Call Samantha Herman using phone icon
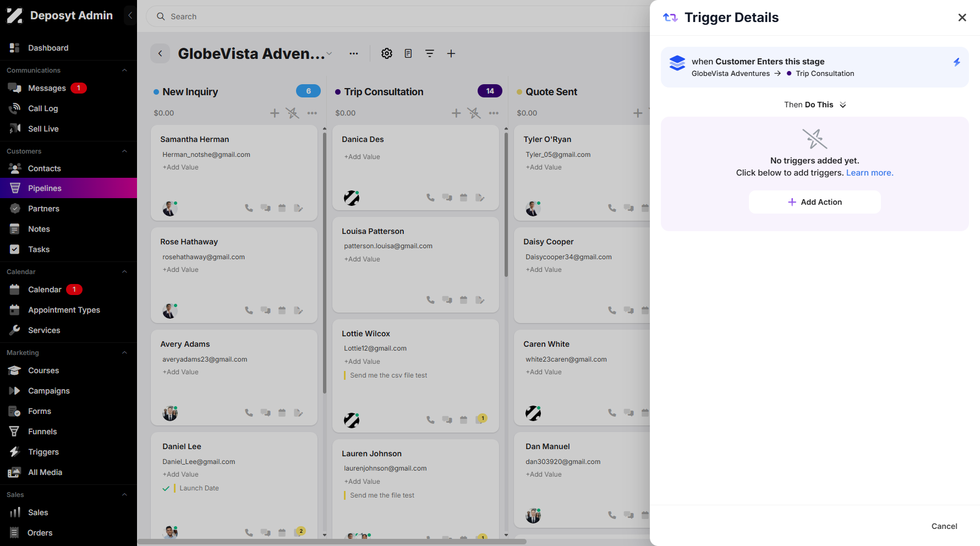The width and height of the screenshot is (980, 546). point(249,208)
